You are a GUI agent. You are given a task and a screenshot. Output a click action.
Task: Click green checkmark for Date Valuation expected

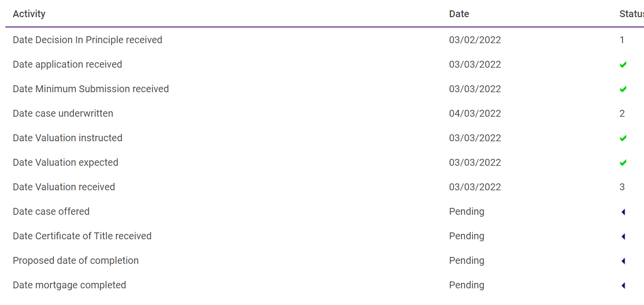tap(623, 163)
